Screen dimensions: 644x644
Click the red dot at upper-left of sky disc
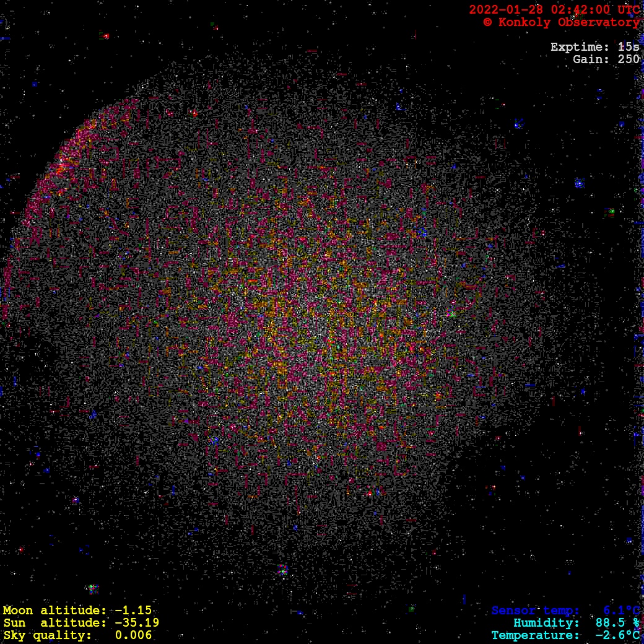(194, 113)
